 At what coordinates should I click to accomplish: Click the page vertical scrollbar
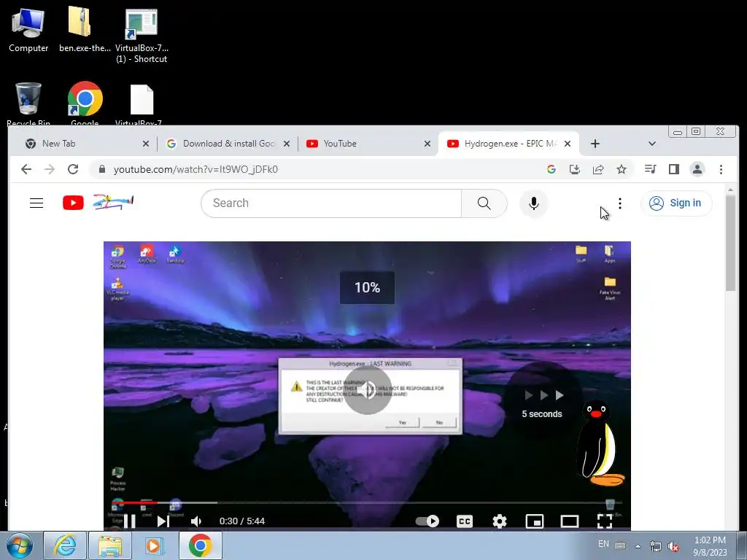[x=730, y=243]
